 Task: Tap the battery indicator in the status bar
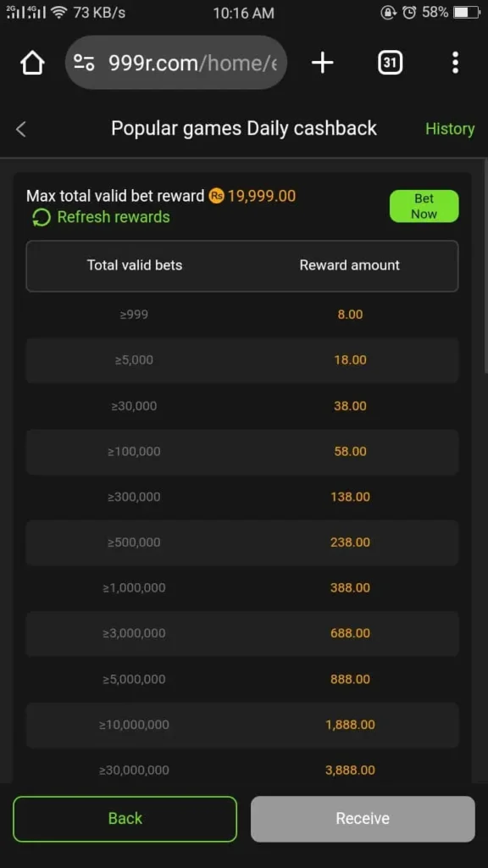click(465, 13)
